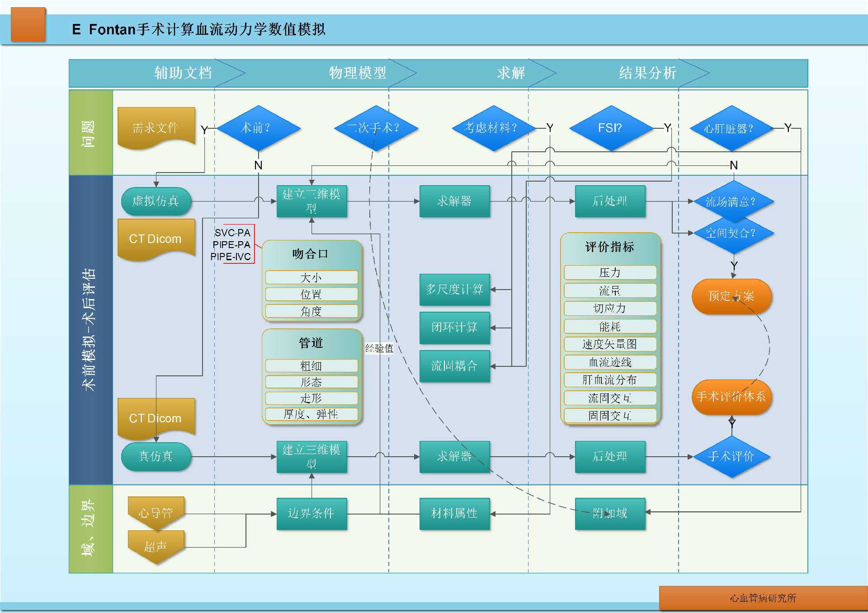The width and height of the screenshot is (868, 613).
Task: Click the 压力 evaluation item
Action: tap(610, 272)
